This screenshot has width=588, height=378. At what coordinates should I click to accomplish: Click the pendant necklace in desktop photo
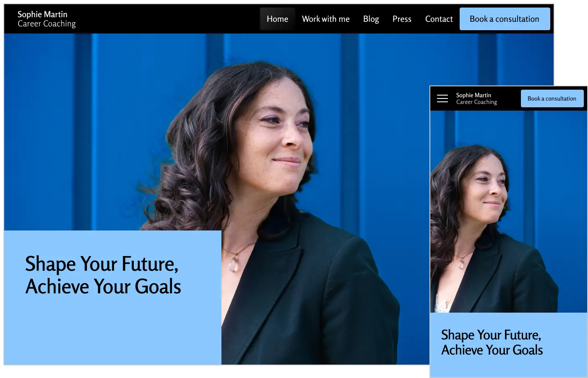pyautogui.click(x=233, y=263)
